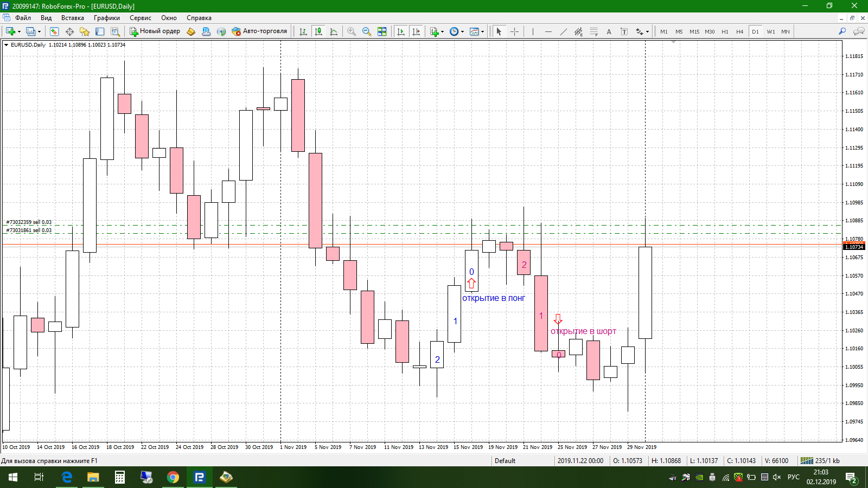Select the crosshair tool
868x488 pixels.
click(x=514, y=31)
